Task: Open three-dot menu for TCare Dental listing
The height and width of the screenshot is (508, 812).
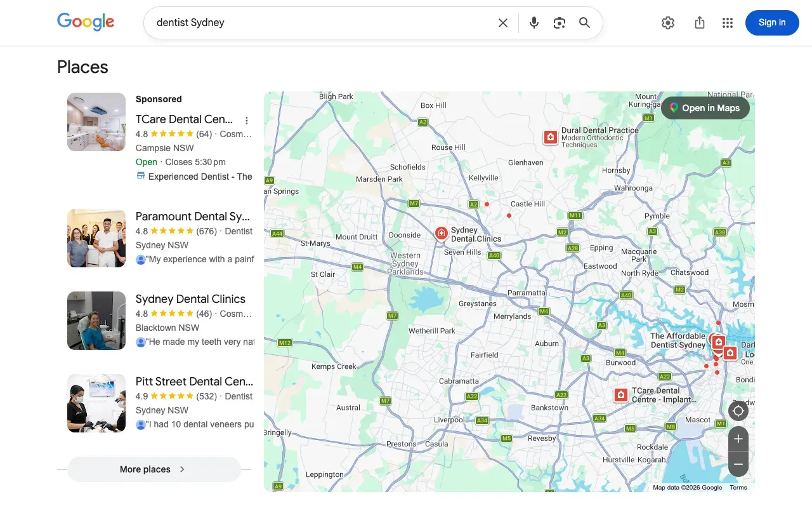Action: click(x=247, y=121)
